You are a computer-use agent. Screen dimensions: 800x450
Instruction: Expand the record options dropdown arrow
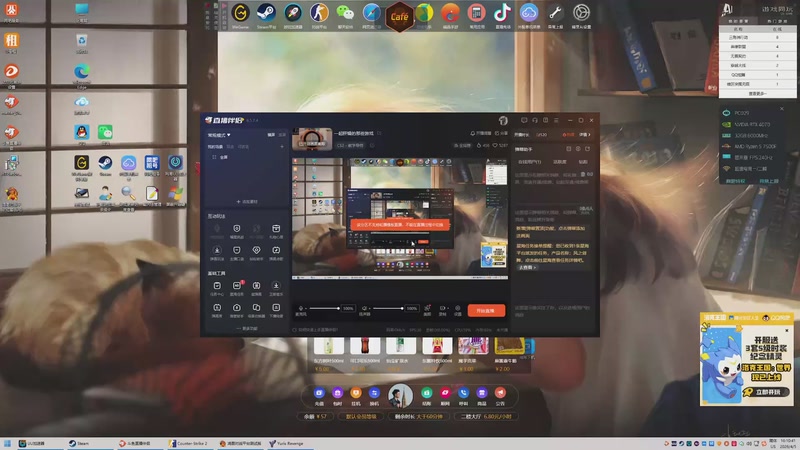point(447,308)
